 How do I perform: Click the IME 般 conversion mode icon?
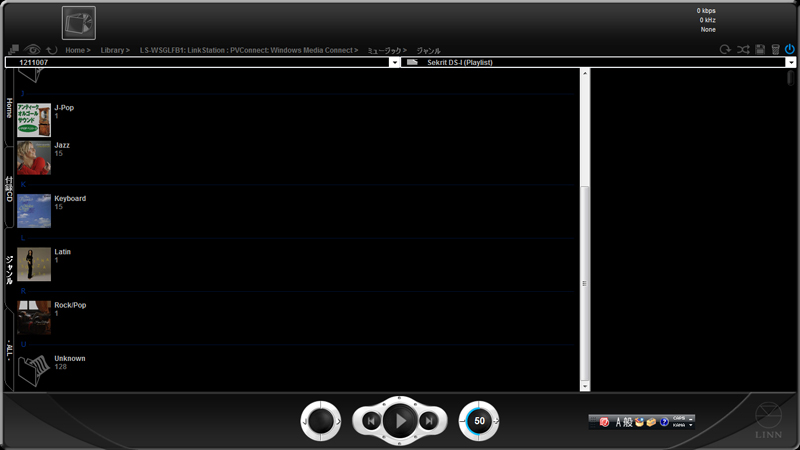pos(628,422)
